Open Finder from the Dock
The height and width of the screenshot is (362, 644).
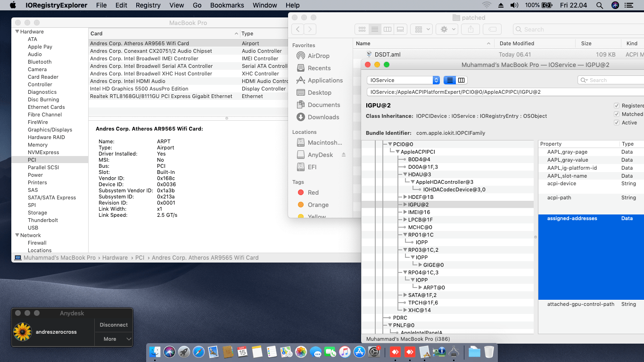[x=155, y=352]
